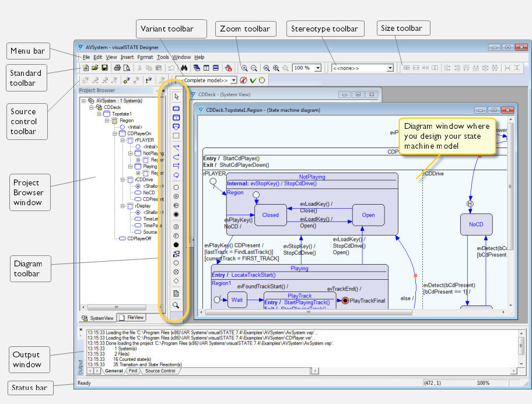Image resolution: width=532 pixels, height=404 pixels.
Task: Select CDPlayerOff in the project tree
Action: (139, 238)
